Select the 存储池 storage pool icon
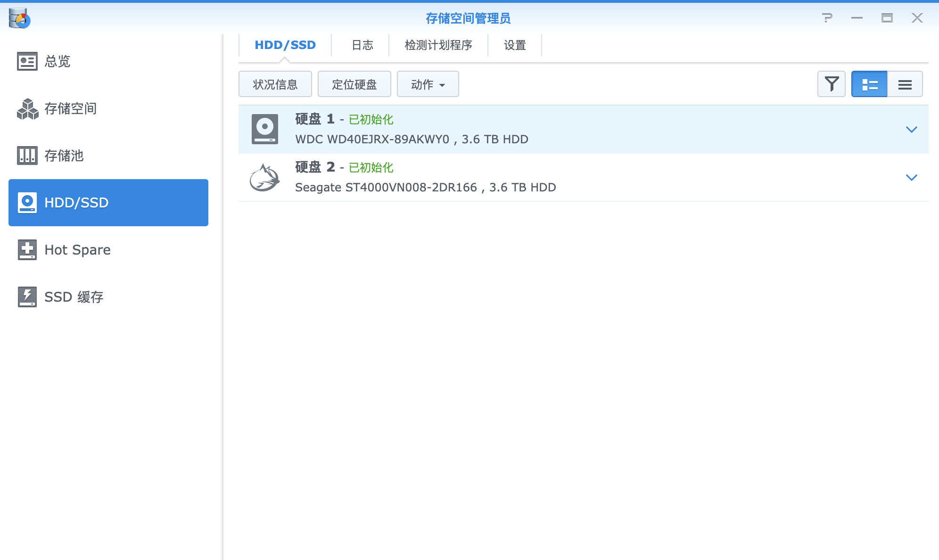This screenshot has height=560, width=939. coord(27,156)
